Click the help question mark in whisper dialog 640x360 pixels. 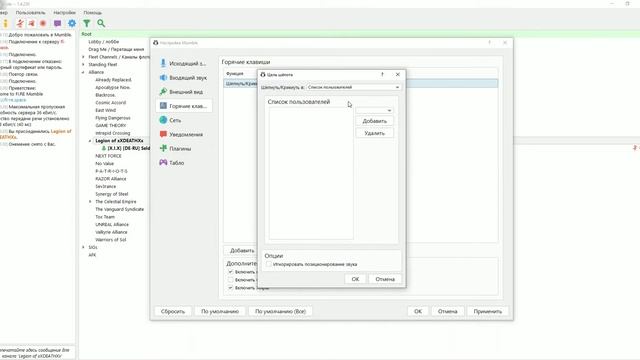tap(382, 74)
